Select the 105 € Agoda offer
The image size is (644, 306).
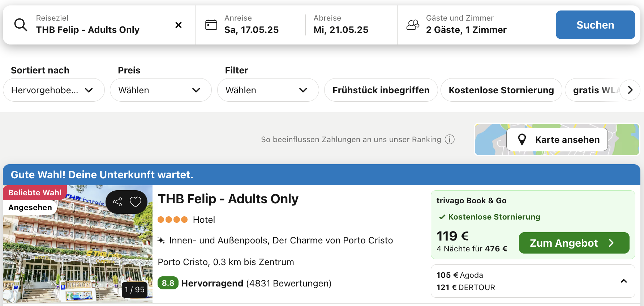(x=460, y=275)
